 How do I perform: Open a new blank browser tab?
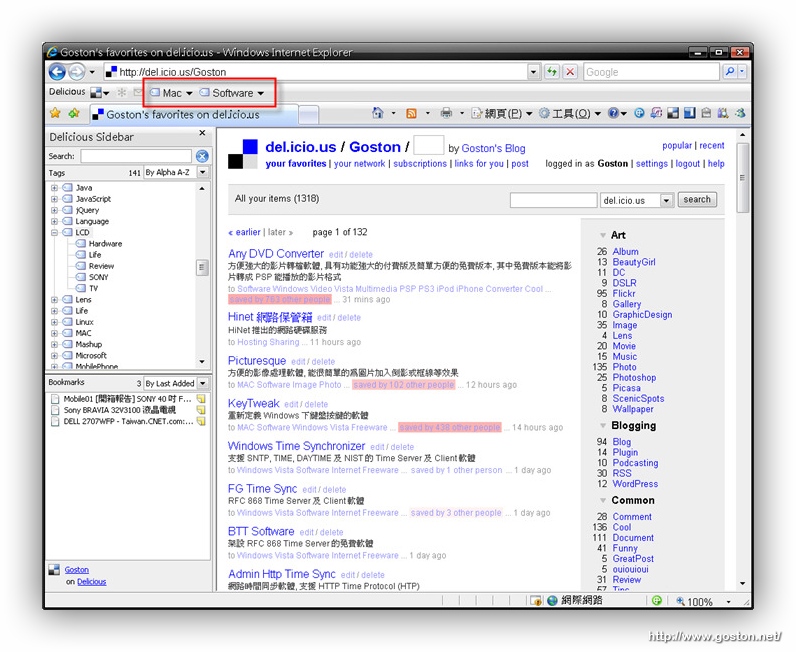coord(308,115)
